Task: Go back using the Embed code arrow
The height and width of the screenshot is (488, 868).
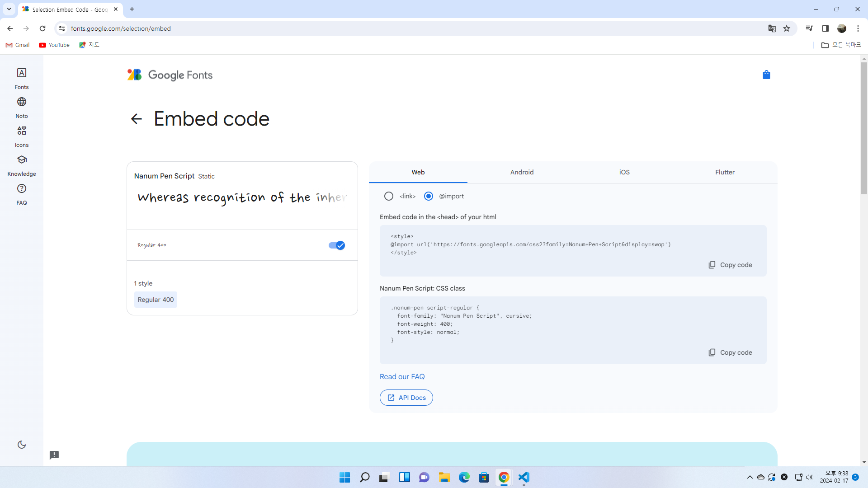Action: coord(136,119)
